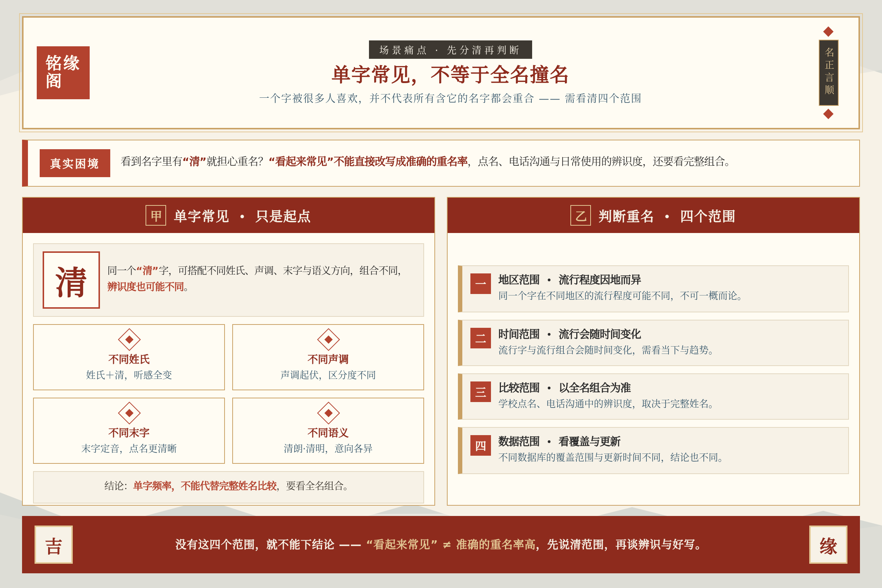Click the 名正言顺 vertical badge

(x=828, y=73)
